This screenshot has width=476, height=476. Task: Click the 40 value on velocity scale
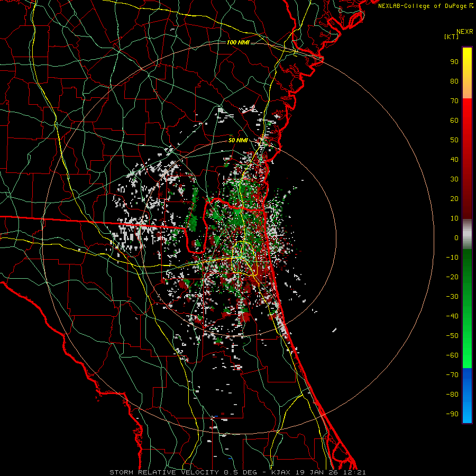[x=454, y=159]
